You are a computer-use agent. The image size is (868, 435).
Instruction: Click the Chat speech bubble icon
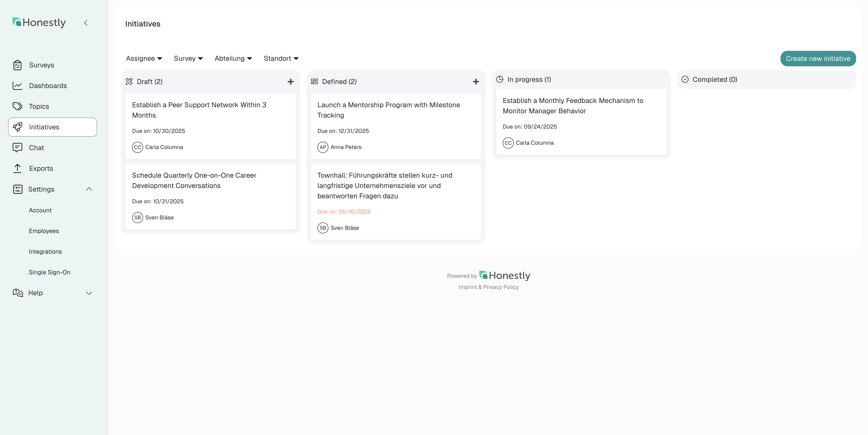17,148
